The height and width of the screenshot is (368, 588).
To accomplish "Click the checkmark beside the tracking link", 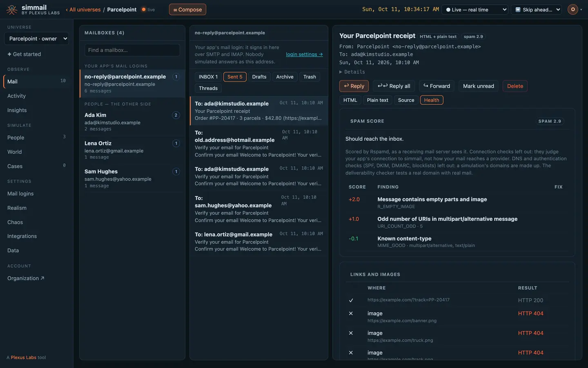I will [351, 300].
